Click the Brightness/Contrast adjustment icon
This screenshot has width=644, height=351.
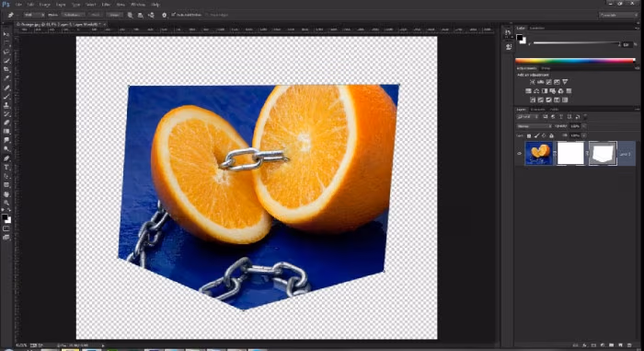coord(533,82)
